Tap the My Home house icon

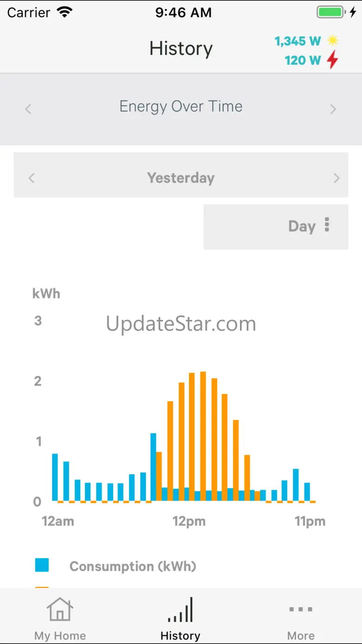(60, 610)
